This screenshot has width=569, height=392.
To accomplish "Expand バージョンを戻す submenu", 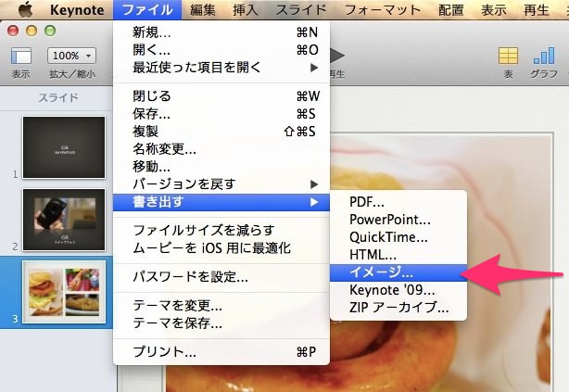I will pyautogui.click(x=221, y=184).
